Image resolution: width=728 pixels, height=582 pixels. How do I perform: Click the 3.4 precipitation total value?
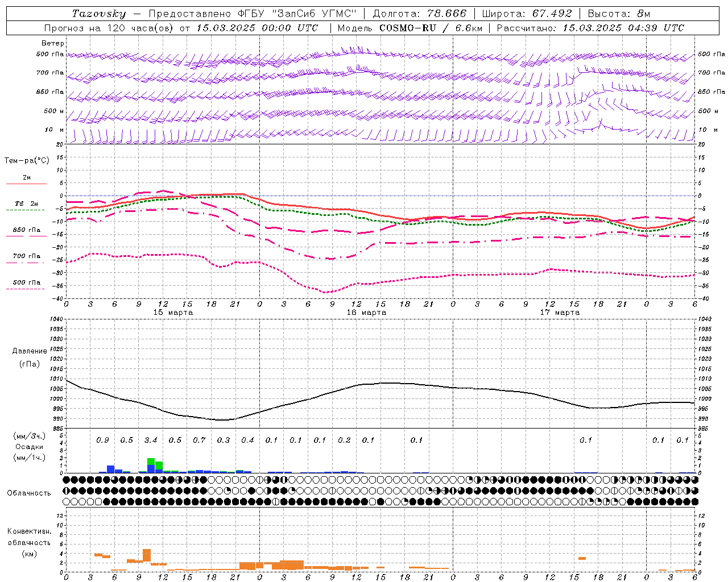pyautogui.click(x=151, y=440)
